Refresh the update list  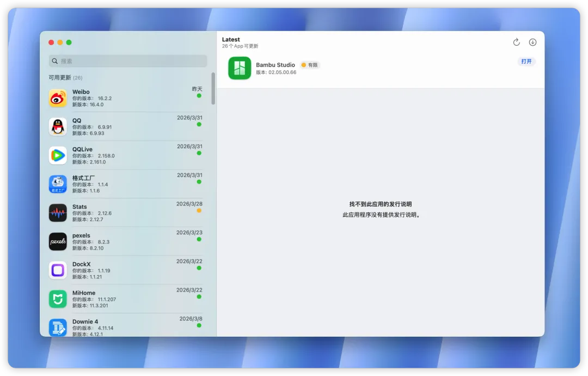pyautogui.click(x=516, y=42)
